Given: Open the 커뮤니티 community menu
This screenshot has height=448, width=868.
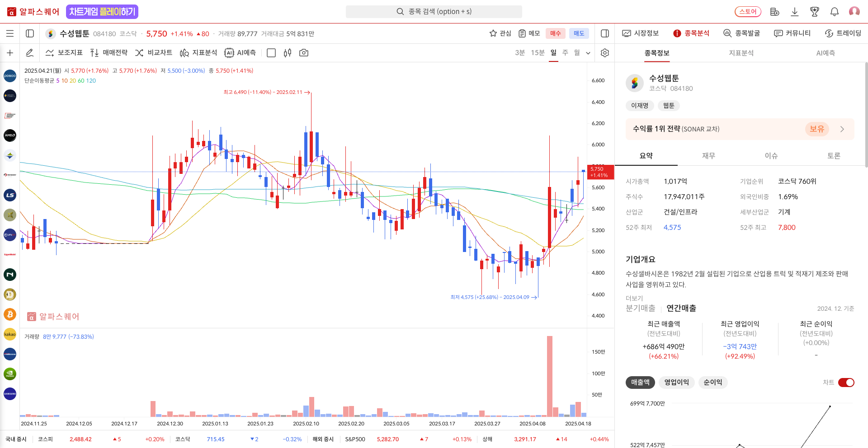Looking at the screenshot, I should (793, 33).
